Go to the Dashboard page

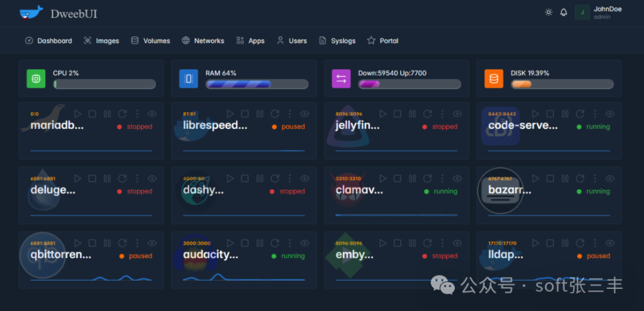[x=48, y=41]
